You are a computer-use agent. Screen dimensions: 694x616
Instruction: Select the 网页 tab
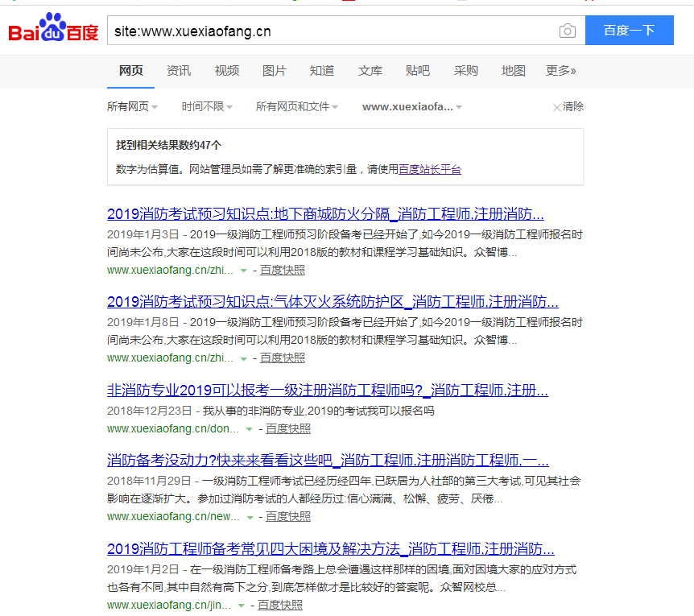point(131,71)
